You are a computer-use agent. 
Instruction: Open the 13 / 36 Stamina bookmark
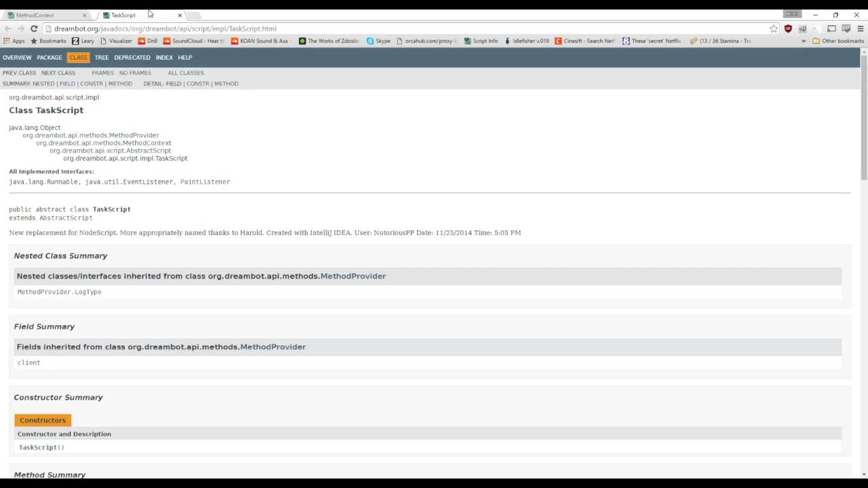click(721, 41)
